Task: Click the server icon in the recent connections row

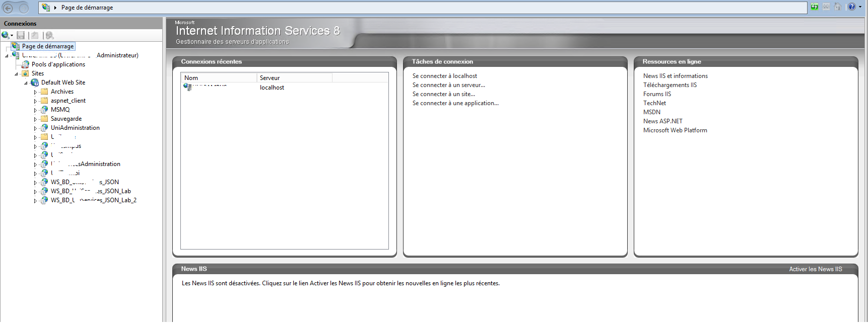Action: (x=187, y=88)
